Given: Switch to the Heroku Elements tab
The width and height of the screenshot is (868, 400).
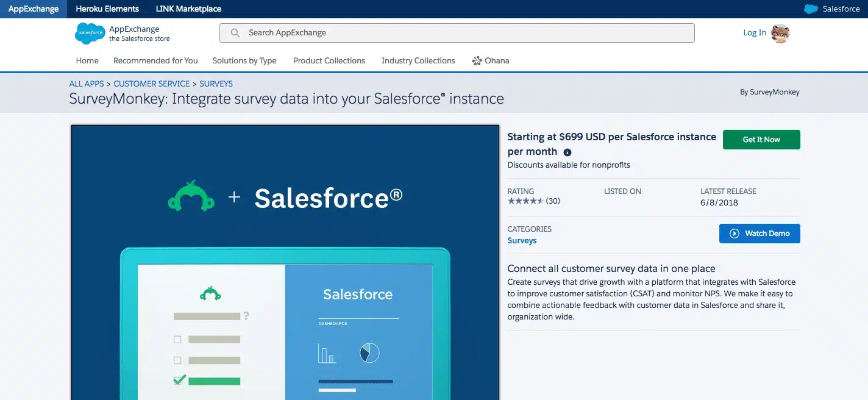Looking at the screenshot, I should coord(107,9).
